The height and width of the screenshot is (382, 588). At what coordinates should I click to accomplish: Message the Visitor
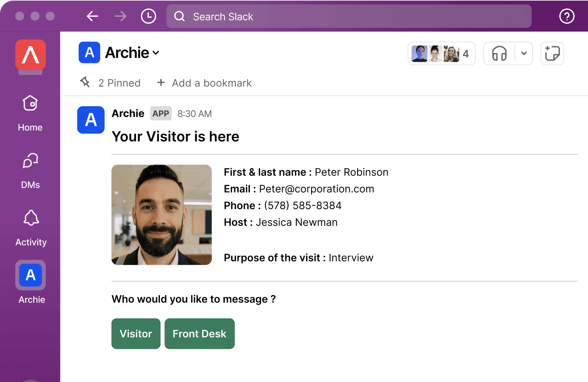click(136, 333)
